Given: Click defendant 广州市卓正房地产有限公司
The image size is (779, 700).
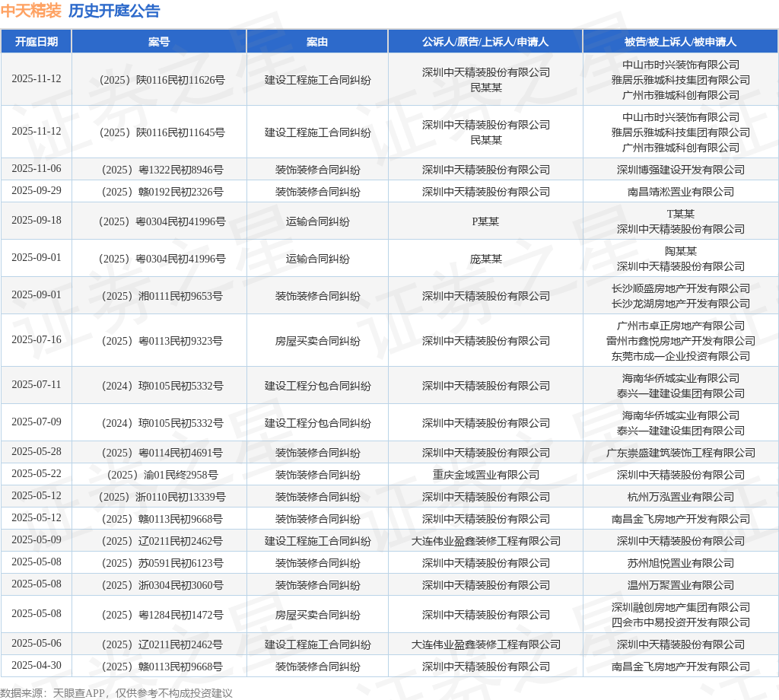Looking at the screenshot, I should [x=681, y=326].
